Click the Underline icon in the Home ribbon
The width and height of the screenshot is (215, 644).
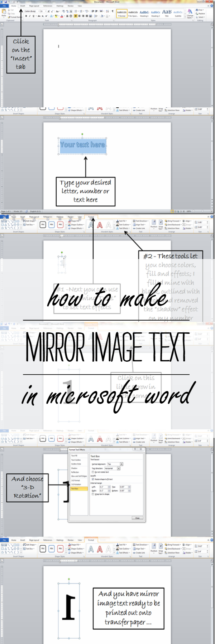(x=34, y=16)
